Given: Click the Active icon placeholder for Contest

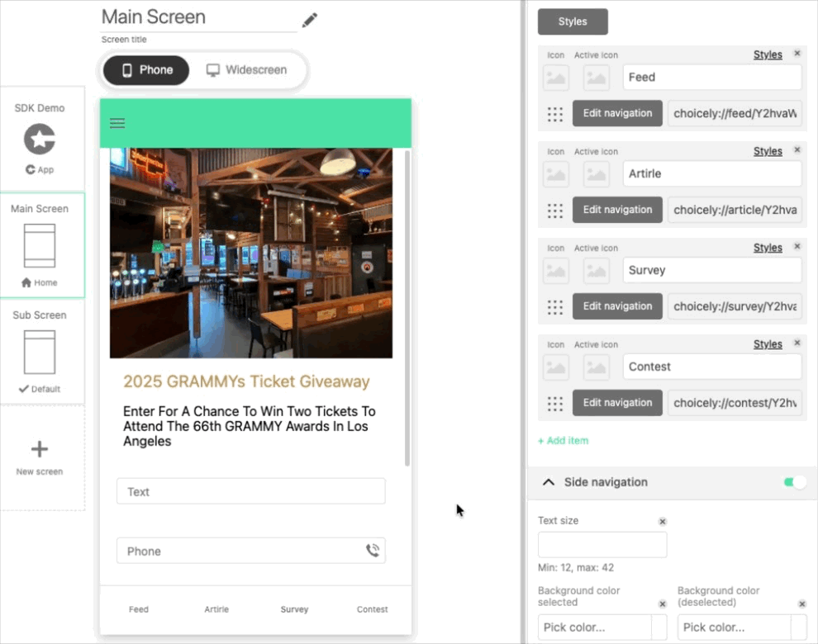Looking at the screenshot, I should click(x=595, y=367).
